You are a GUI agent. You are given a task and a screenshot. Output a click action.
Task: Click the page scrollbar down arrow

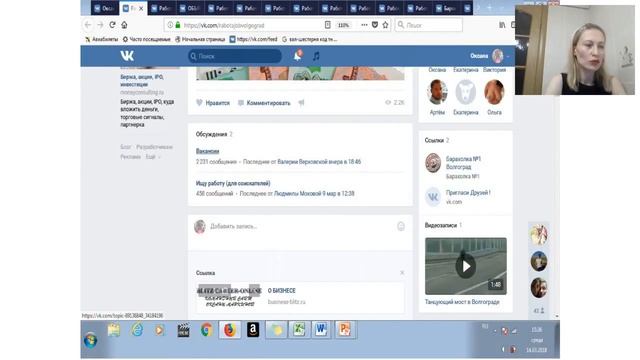tap(557, 316)
